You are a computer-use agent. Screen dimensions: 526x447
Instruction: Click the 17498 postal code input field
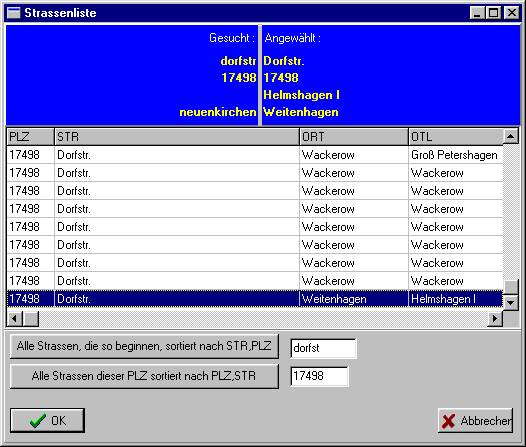[x=319, y=376]
